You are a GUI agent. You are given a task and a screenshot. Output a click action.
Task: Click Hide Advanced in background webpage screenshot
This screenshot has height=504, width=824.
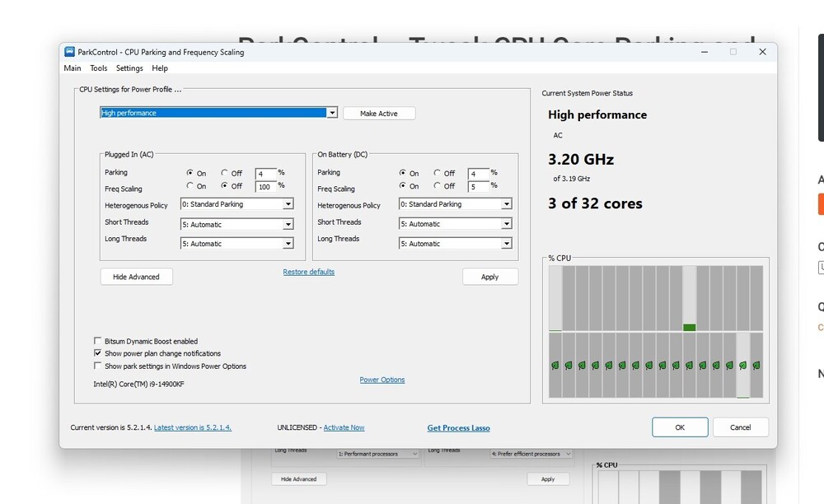click(x=298, y=478)
